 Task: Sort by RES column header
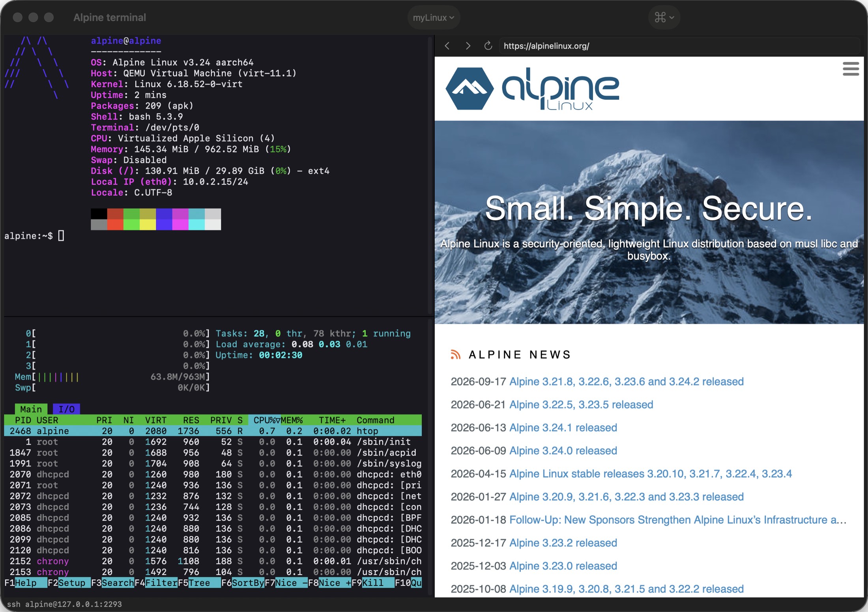pyautogui.click(x=191, y=420)
